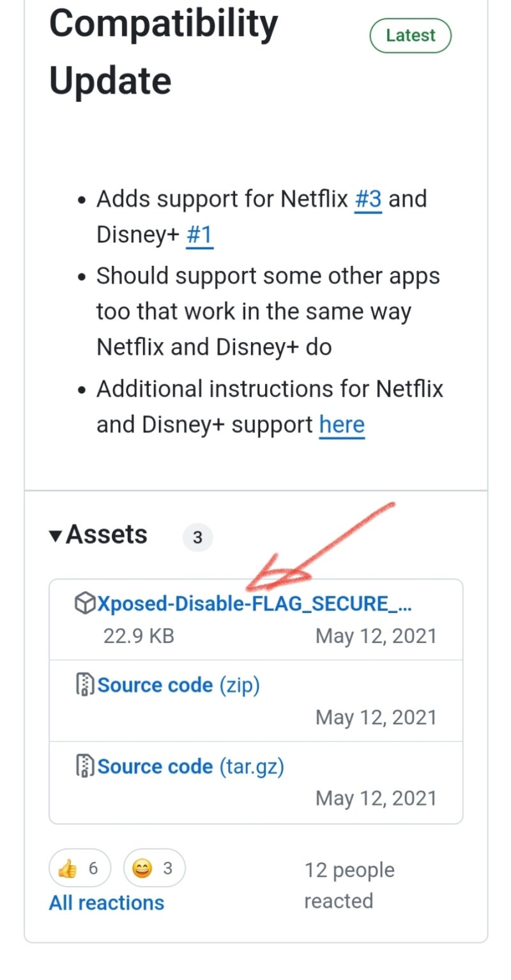Open issue #3 about Netflix support
The width and height of the screenshot is (511, 980).
point(368,199)
